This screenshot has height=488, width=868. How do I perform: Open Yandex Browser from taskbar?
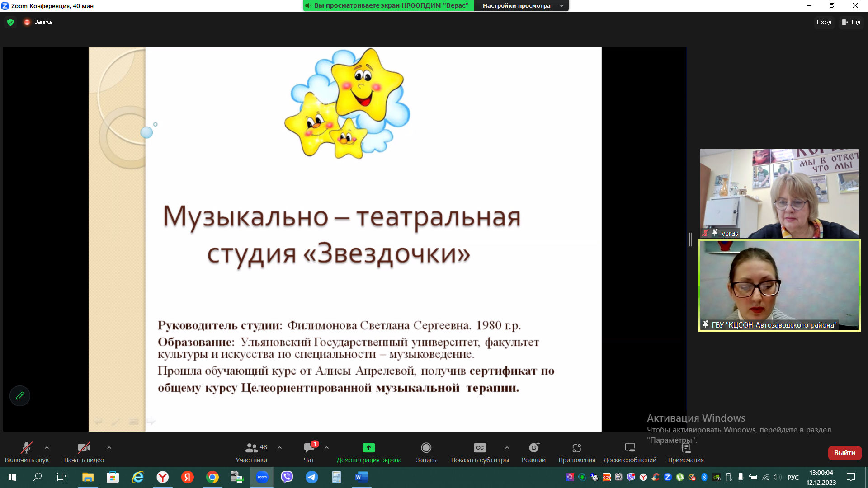tap(162, 477)
